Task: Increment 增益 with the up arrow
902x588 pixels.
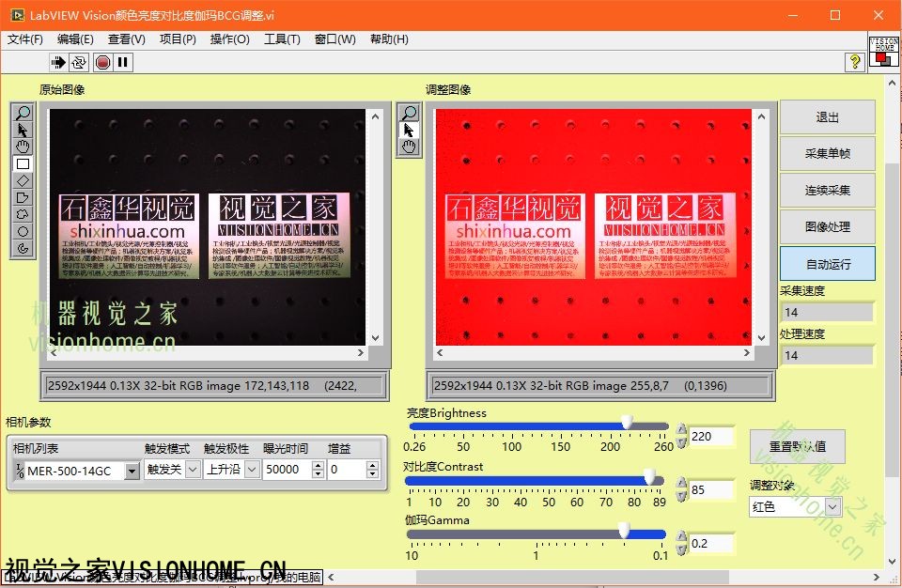Action: 373,466
